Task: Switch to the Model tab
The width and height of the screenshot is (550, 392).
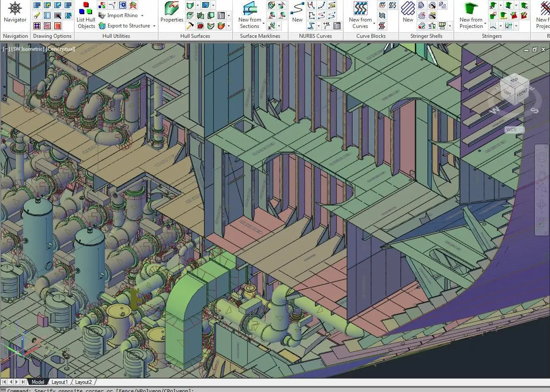Action: (x=37, y=382)
